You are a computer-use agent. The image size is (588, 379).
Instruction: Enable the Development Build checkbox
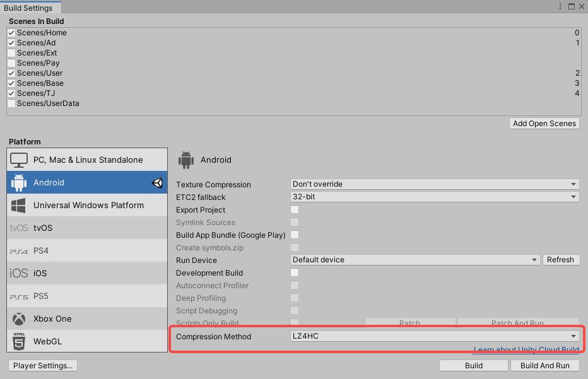click(x=295, y=272)
